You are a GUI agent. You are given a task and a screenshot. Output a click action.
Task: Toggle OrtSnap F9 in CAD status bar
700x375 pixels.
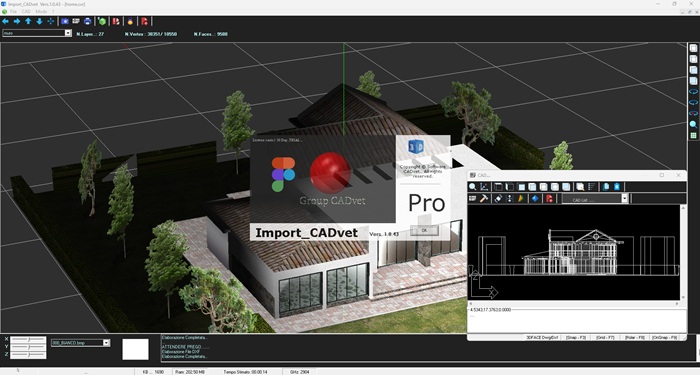665,338
